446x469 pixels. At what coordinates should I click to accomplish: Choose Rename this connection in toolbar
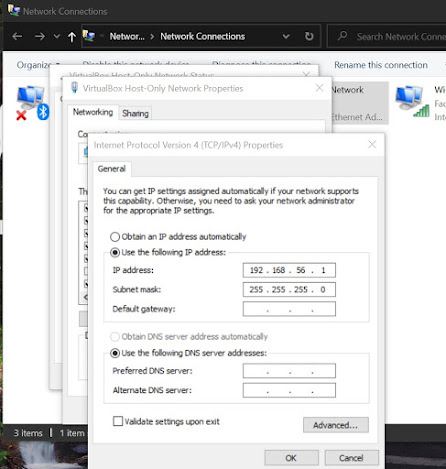point(381,65)
